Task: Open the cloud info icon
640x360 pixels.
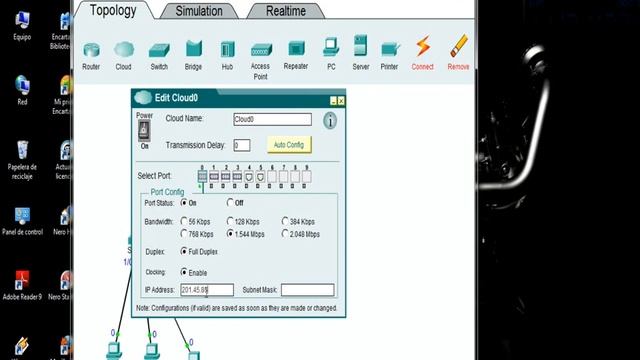Action: click(330, 121)
